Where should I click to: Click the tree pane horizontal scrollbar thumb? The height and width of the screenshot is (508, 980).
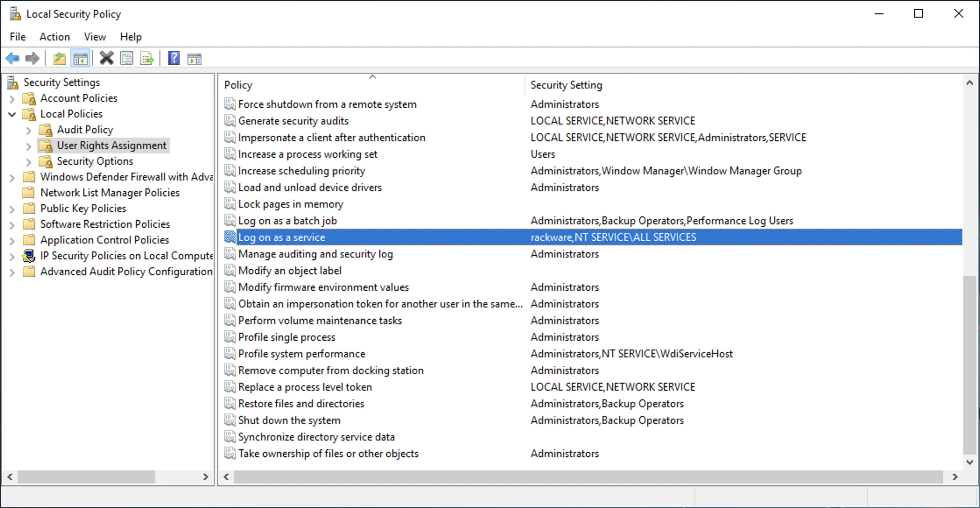pos(86,476)
